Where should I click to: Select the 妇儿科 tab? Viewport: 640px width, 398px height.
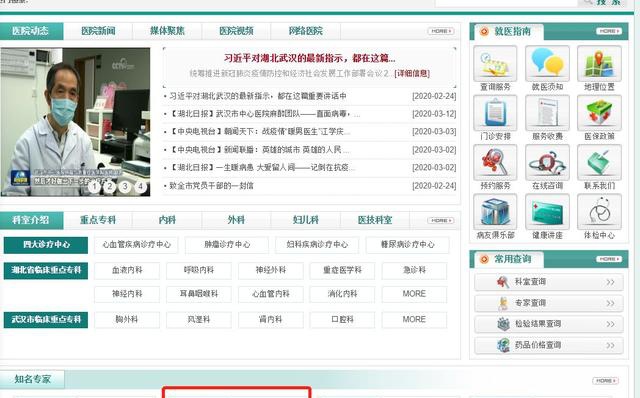click(305, 220)
